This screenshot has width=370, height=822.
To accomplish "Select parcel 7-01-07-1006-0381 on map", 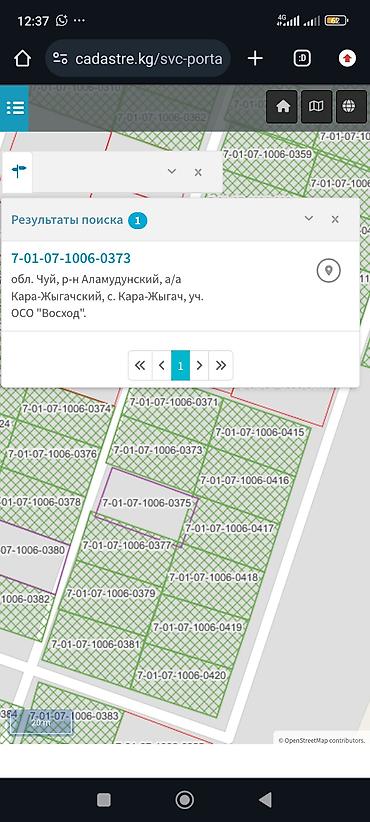I will coord(96,644).
